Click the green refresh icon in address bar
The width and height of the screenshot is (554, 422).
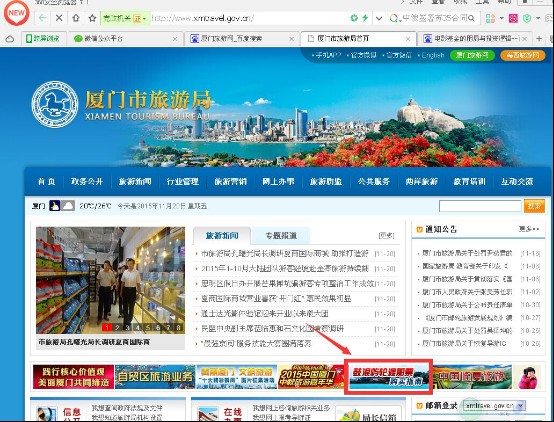tap(354, 18)
